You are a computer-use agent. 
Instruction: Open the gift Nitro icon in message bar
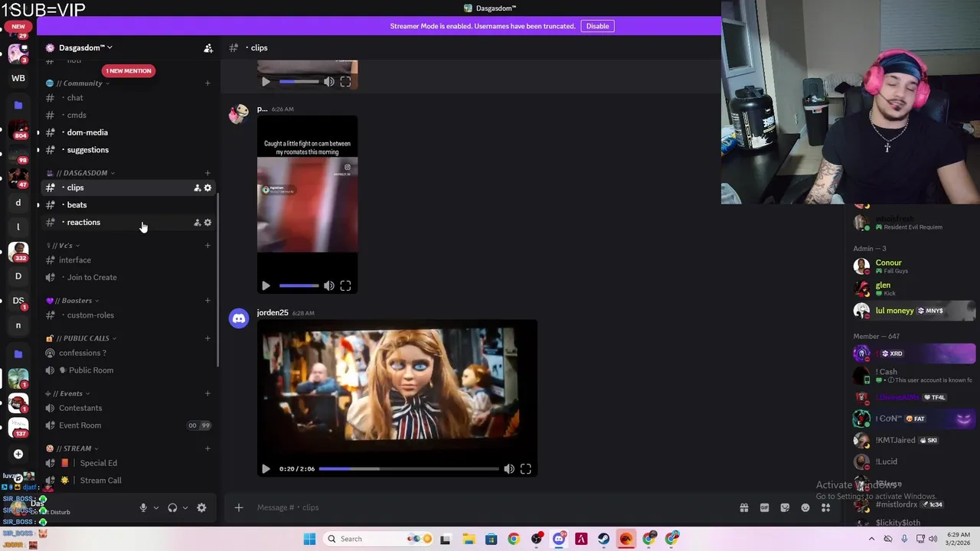(x=743, y=507)
